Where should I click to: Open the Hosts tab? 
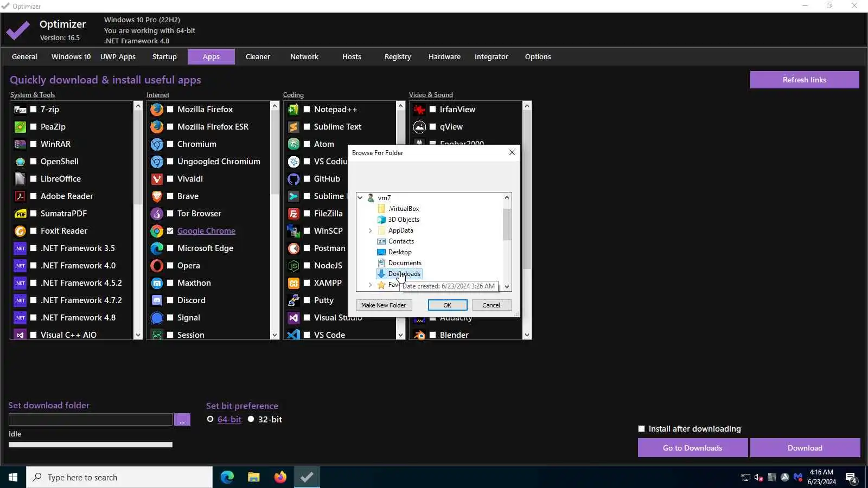[352, 56]
